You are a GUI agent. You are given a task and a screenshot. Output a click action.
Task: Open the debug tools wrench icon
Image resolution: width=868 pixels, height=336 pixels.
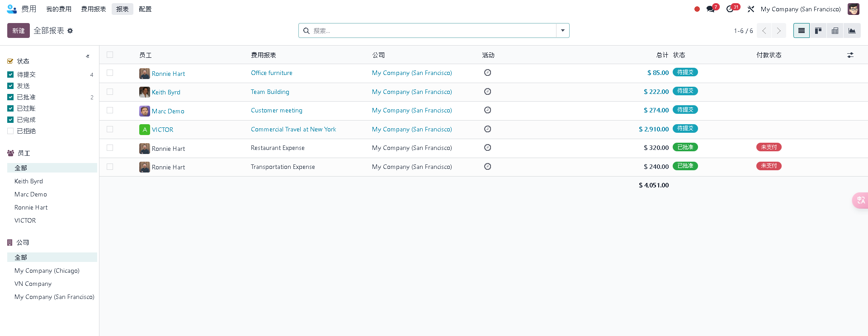(751, 9)
